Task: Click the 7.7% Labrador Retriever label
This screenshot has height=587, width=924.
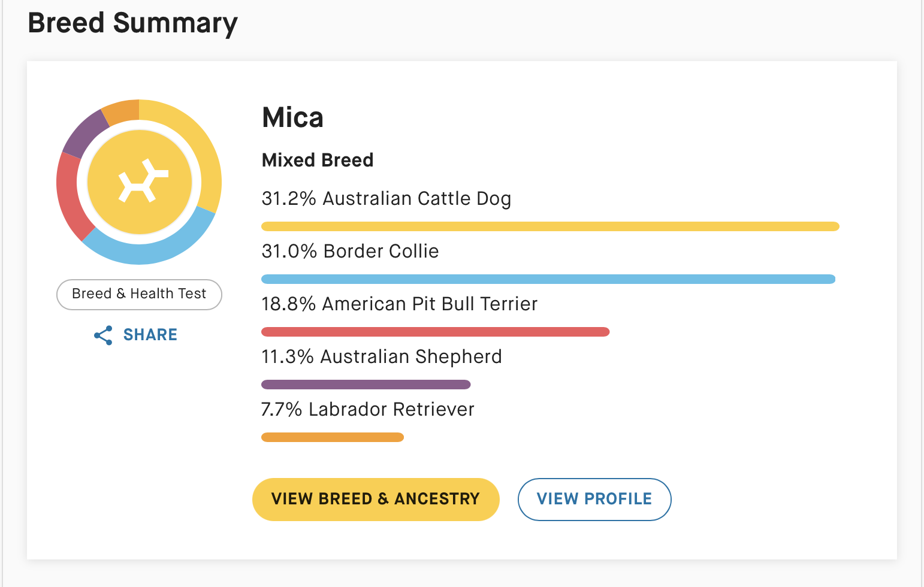Action: 367,409
